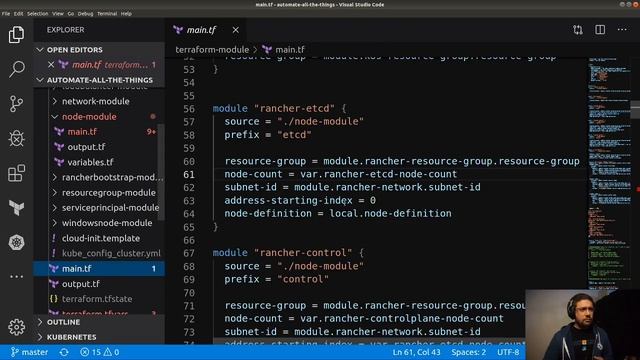Click the master branch indicator
Image resolution: width=640 pixels, height=360 pixels.
pyautogui.click(x=29, y=352)
